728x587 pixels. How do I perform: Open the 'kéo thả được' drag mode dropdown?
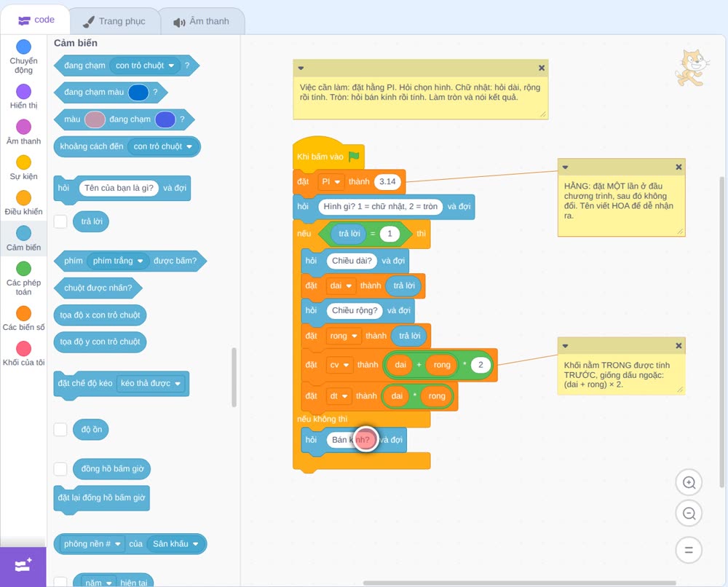(151, 384)
